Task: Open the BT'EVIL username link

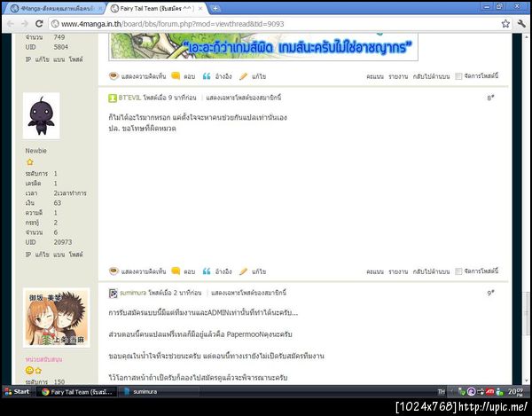Action: (129, 98)
